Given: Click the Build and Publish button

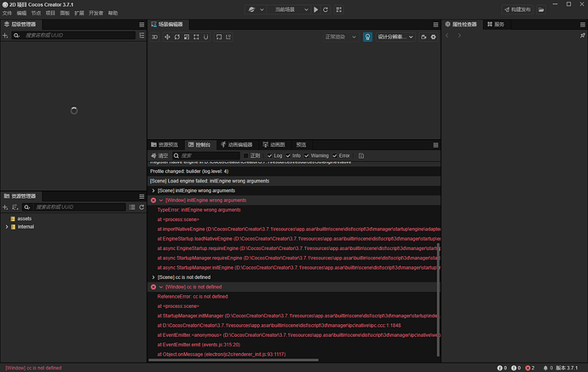Looking at the screenshot, I should tap(518, 9).
